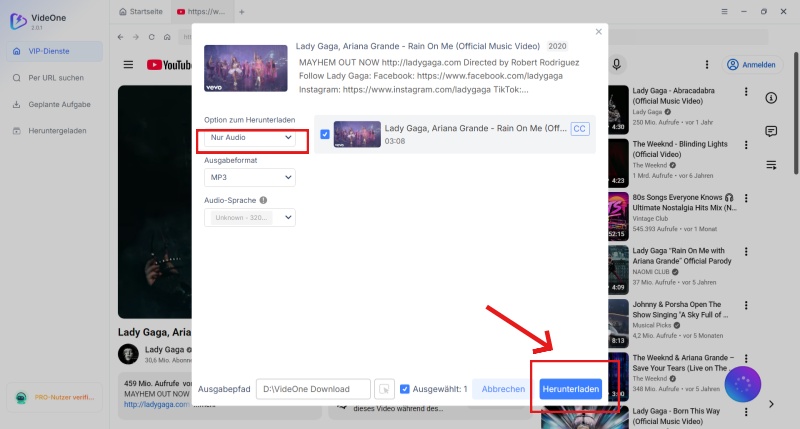Switch to the https://w... browser tab
The height and width of the screenshot is (429, 800).
click(x=201, y=11)
